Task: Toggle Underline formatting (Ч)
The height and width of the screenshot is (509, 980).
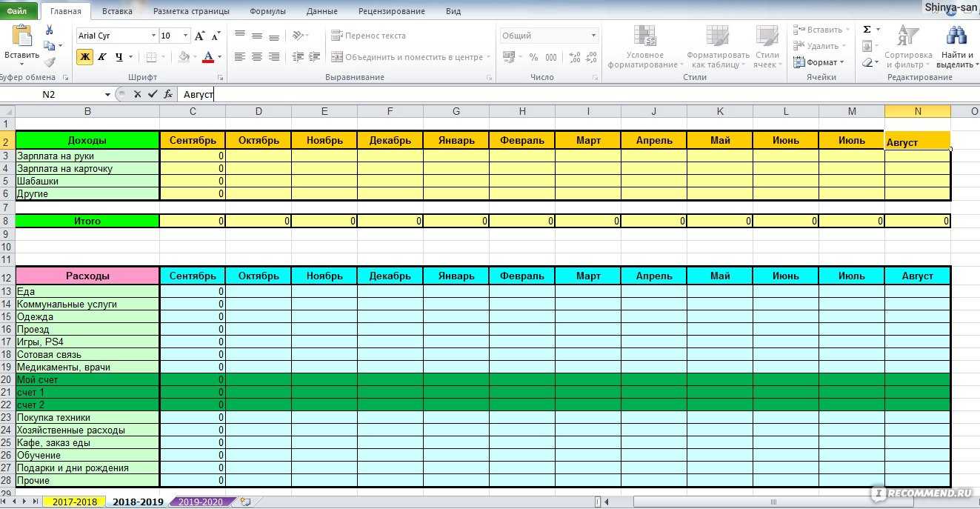Action: 119,57
